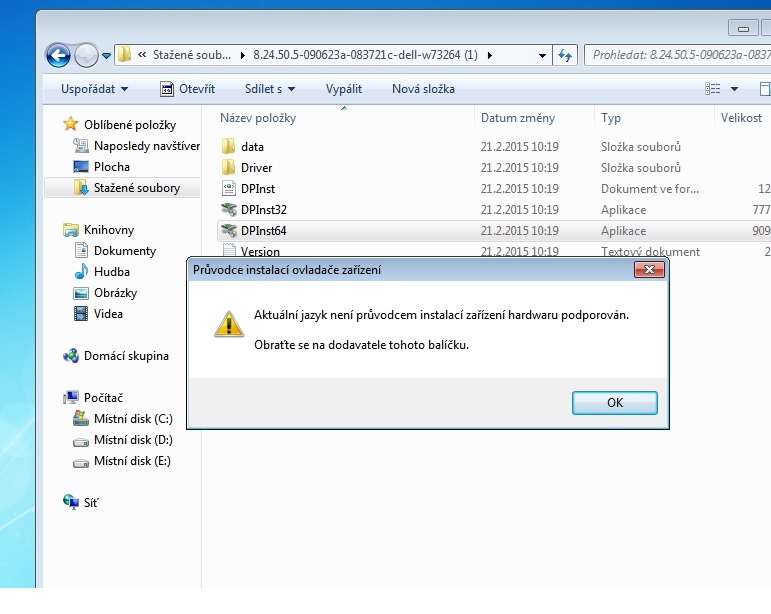Sort by Název položky column
This screenshot has height=614, width=771.
(258, 118)
